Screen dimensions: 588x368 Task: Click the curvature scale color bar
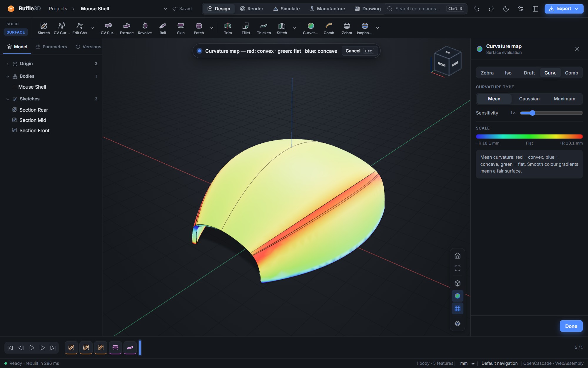pos(529,137)
